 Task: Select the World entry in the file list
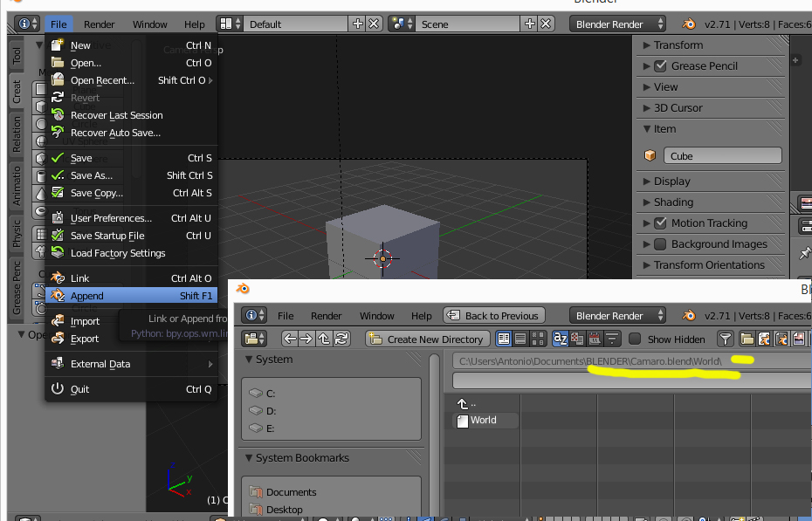(x=483, y=420)
